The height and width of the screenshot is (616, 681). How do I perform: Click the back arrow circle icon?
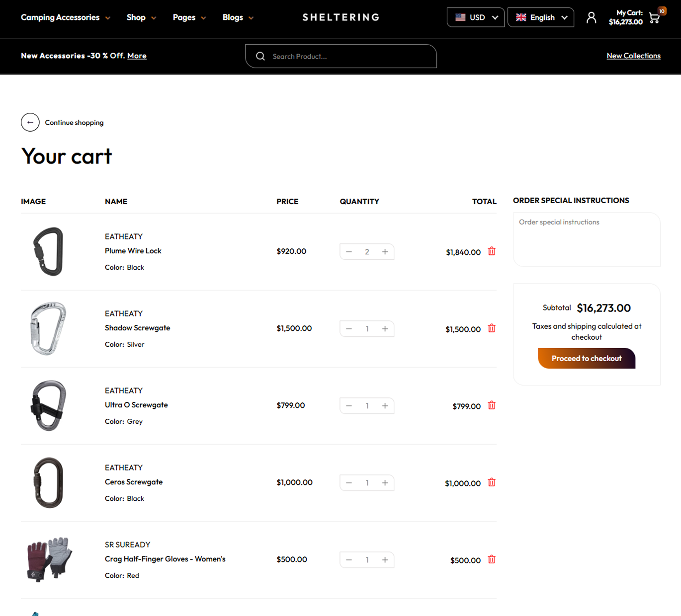coord(30,122)
